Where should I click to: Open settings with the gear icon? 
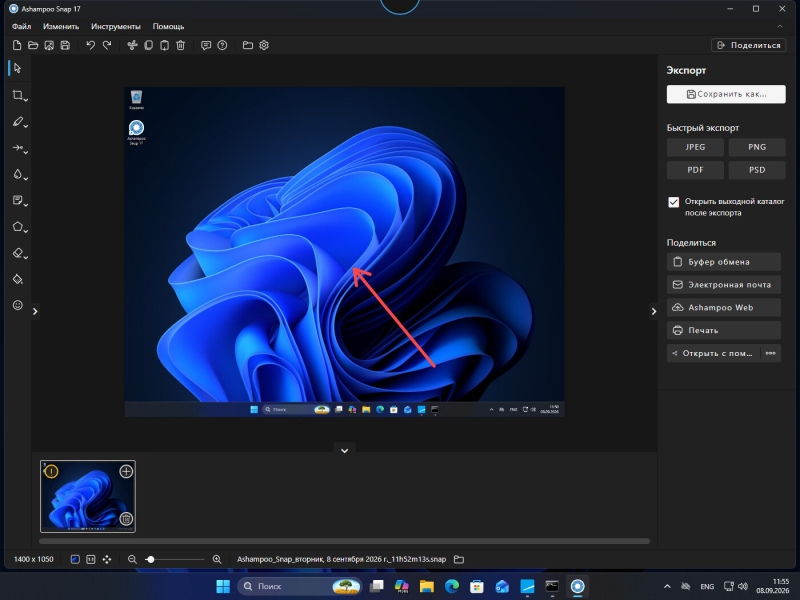point(264,45)
